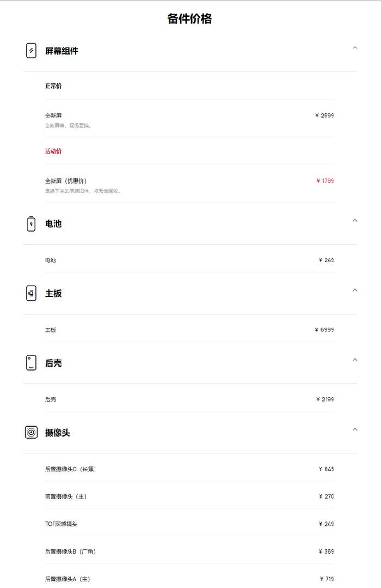The height and width of the screenshot is (588, 381).
Task: Click the 后置摄像头C(长焦) row
Action: click(189, 469)
